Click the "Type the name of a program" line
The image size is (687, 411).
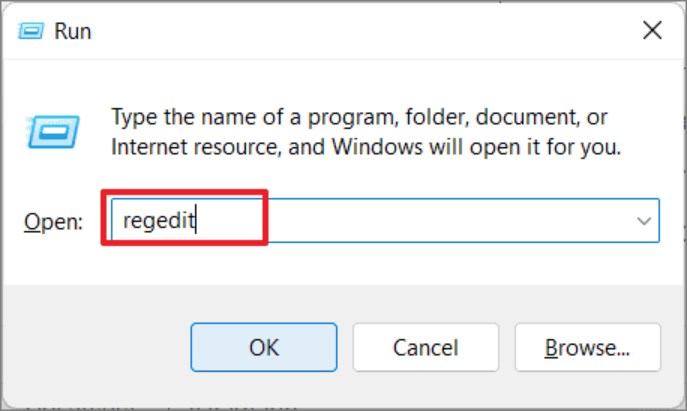359,118
